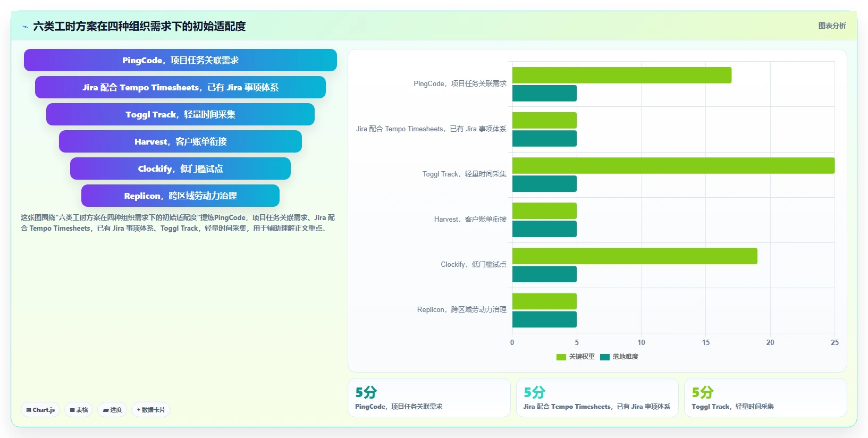This screenshot has height=438, width=868.
Task: Toggle the 落地难度 legend entry
Action: [x=619, y=357]
